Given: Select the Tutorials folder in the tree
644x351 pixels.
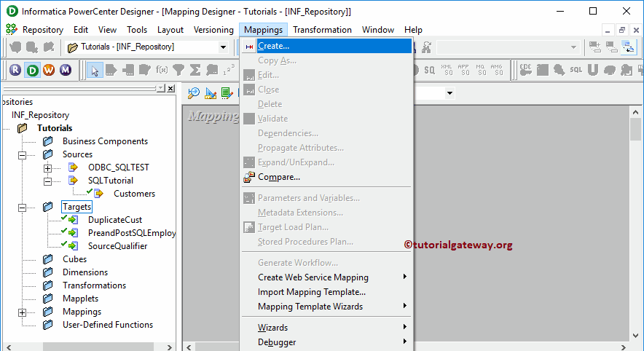Looking at the screenshot, I should (x=55, y=128).
